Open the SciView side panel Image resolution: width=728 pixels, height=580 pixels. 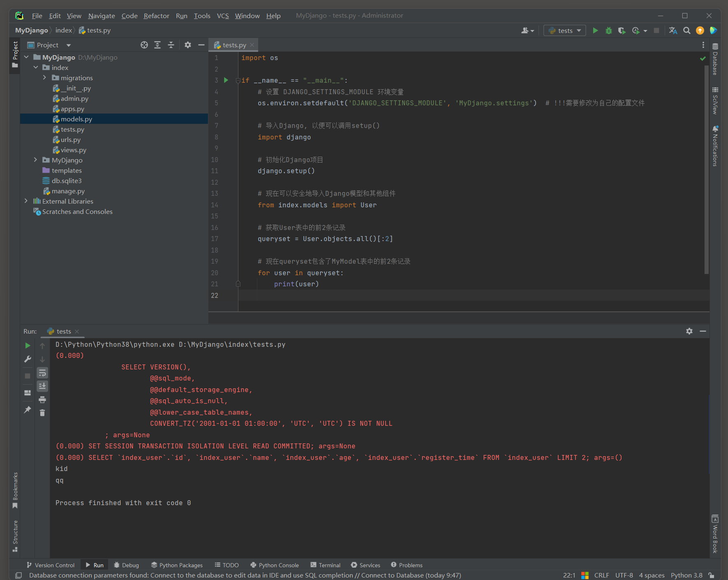[x=715, y=100]
